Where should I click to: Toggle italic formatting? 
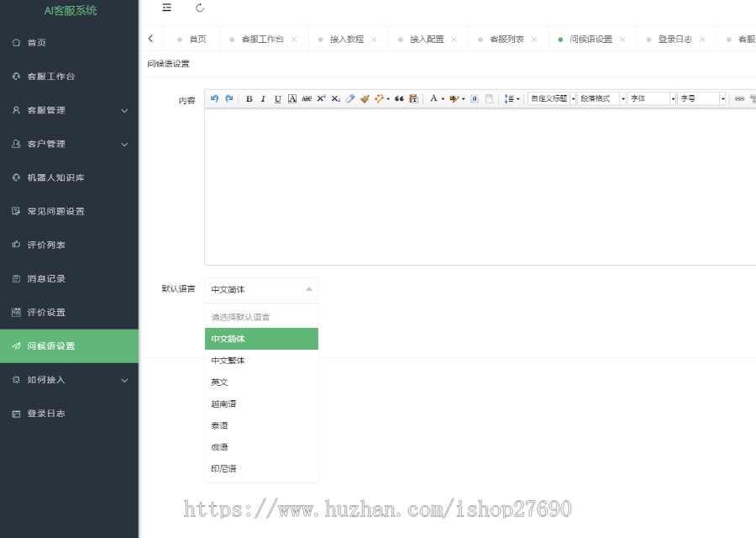pyautogui.click(x=263, y=98)
